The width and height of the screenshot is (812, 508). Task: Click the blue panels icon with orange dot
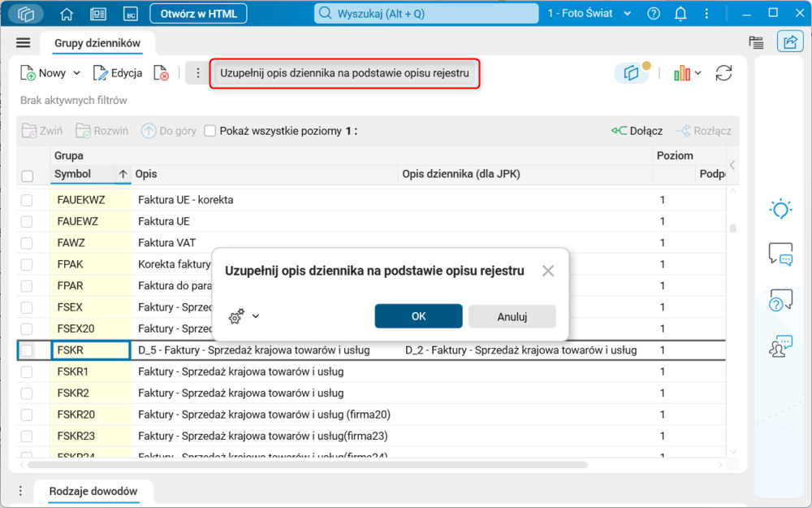tap(632, 72)
